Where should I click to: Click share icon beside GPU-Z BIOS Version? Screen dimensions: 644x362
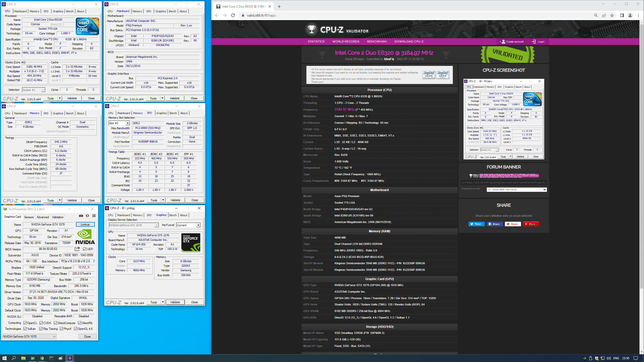click(77, 249)
